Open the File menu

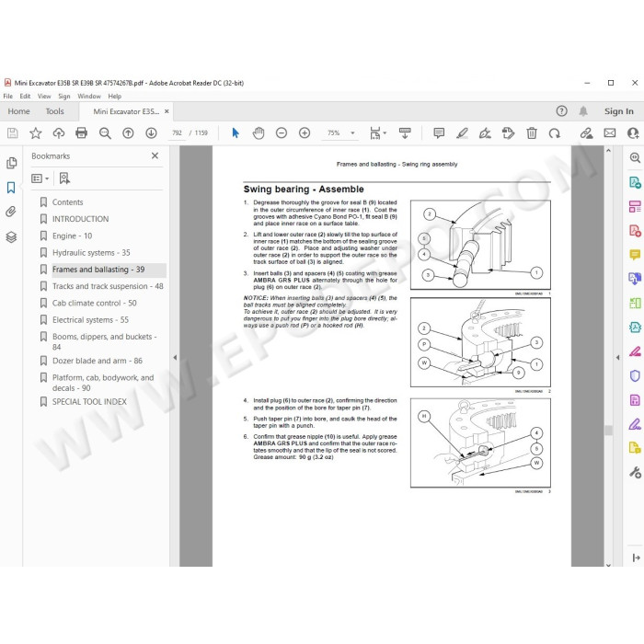[7, 96]
